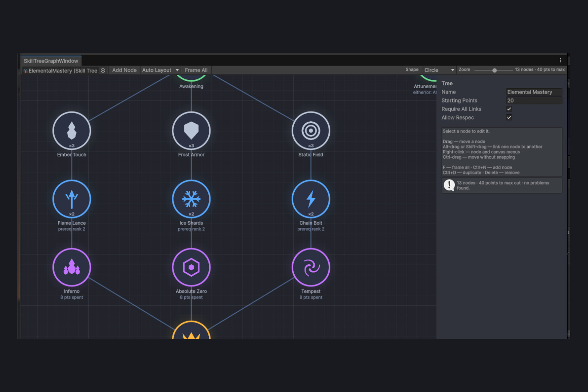
Task: Click the Ember Touch label
Action: [x=72, y=154]
